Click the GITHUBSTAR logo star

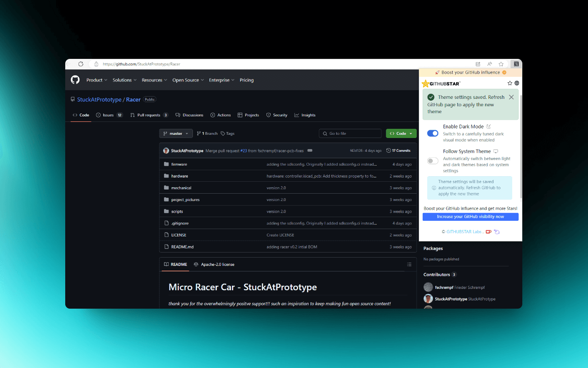[x=425, y=84]
